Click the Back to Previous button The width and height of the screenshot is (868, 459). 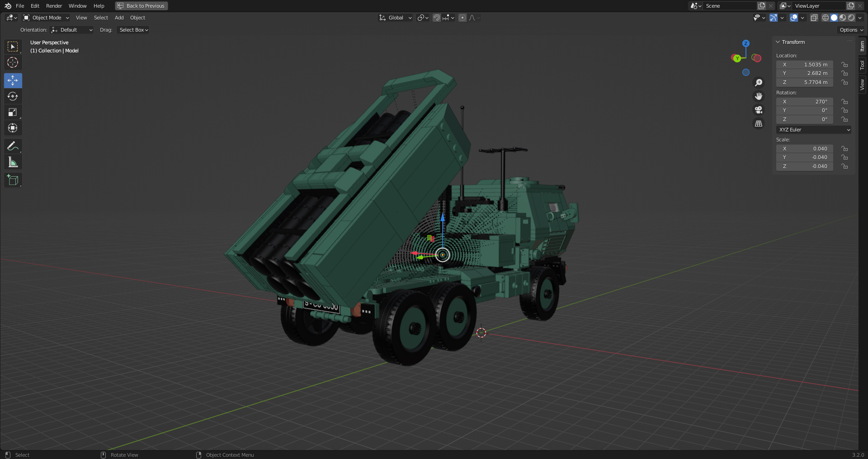(x=141, y=6)
